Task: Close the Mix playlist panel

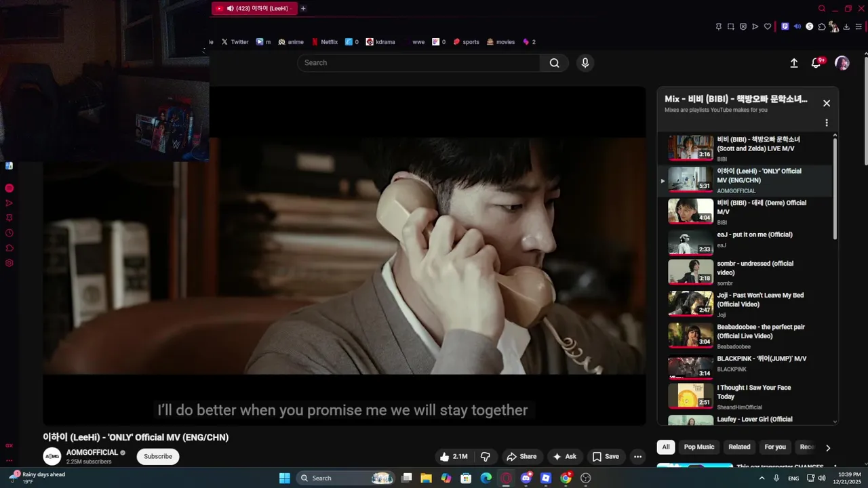Action: click(827, 103)
